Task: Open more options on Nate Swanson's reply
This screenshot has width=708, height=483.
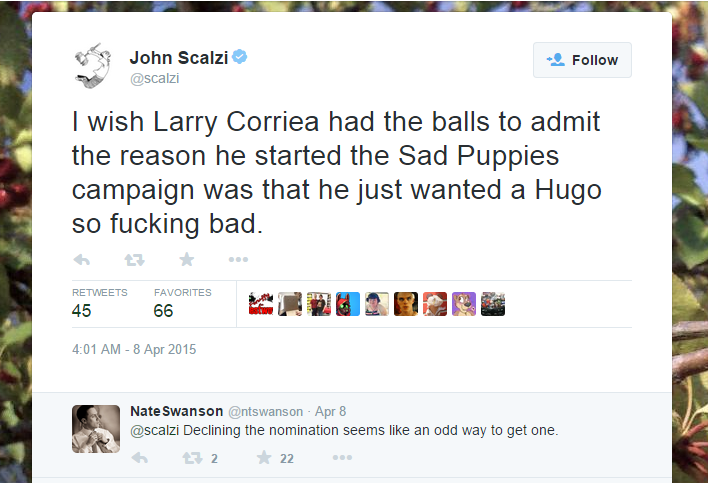Action: click(342, 458)
